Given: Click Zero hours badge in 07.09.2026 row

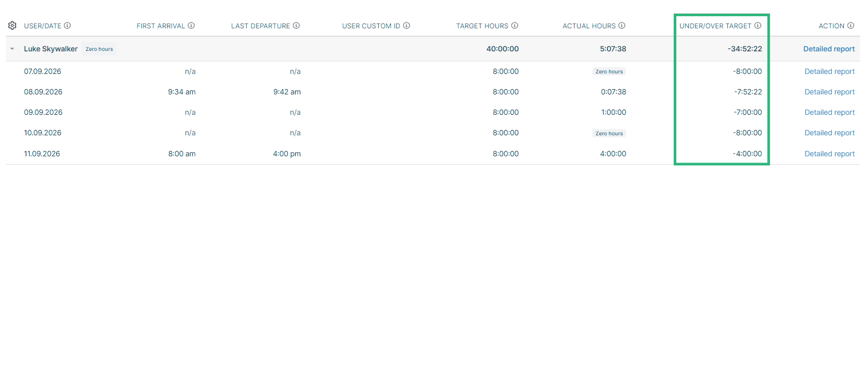Looking at the screenshot, I should pos(609,71).
